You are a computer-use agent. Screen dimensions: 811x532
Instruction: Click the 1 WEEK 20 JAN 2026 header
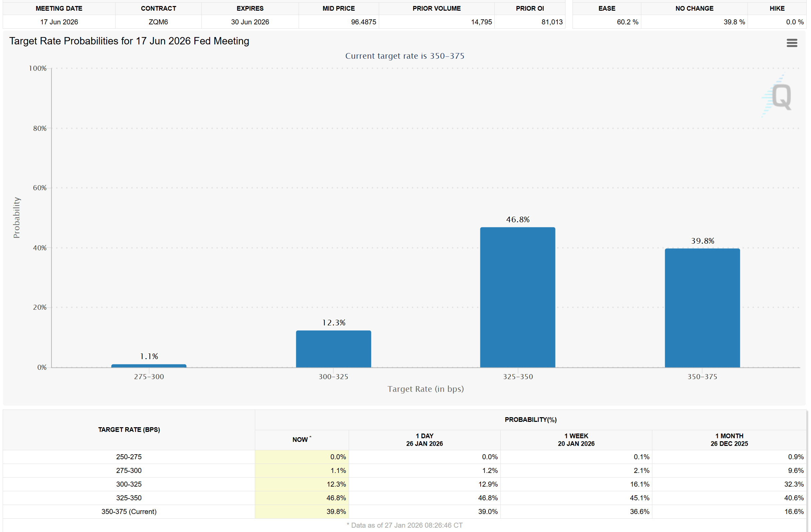coord(576,439)
